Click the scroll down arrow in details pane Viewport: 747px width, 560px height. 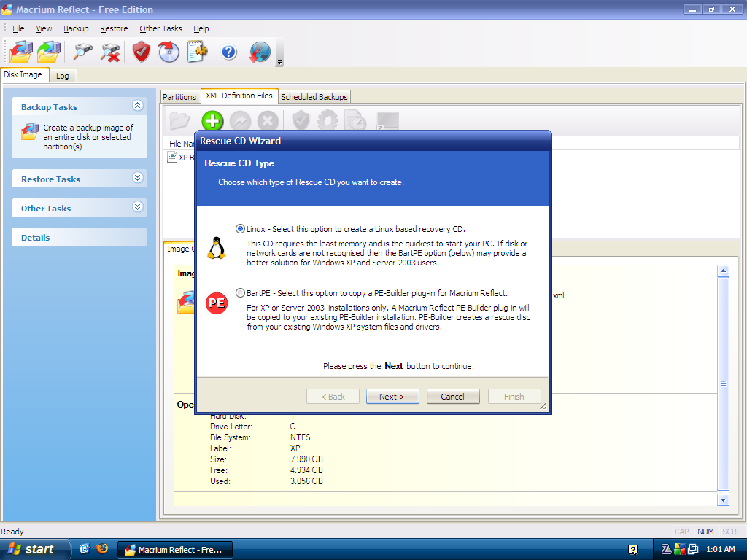coord(723,499)
